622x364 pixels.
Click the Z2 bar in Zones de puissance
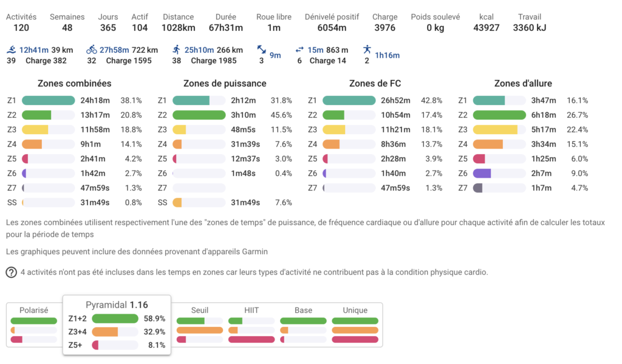[x=199, y=115]
